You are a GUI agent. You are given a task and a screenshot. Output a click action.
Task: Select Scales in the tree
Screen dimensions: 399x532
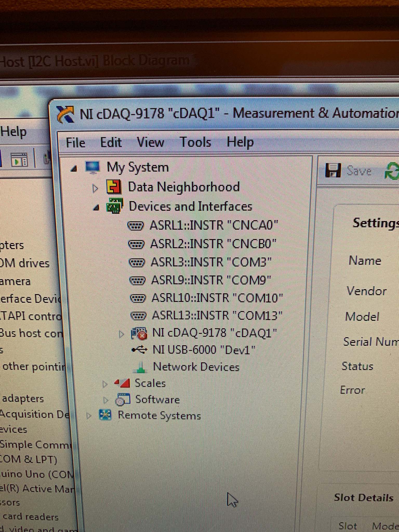point(150,383)
